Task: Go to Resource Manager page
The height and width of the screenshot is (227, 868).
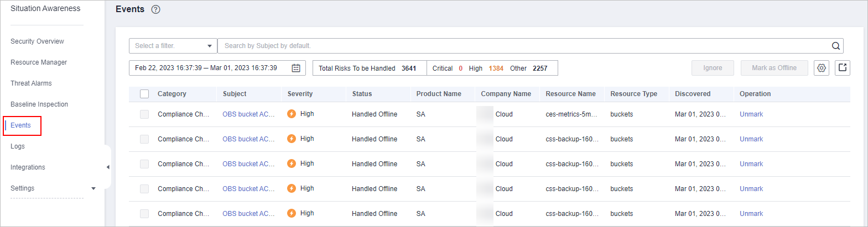Action: pos(39,62)
